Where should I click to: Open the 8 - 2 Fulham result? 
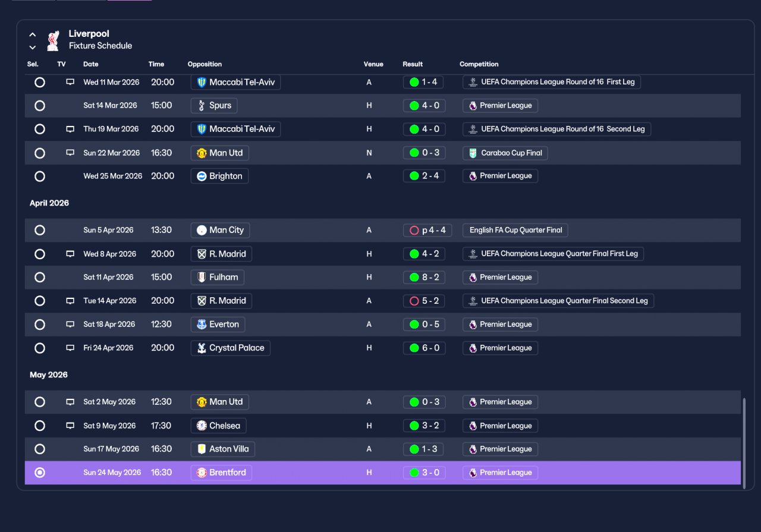pyautogui.click(x=424, y=277)
